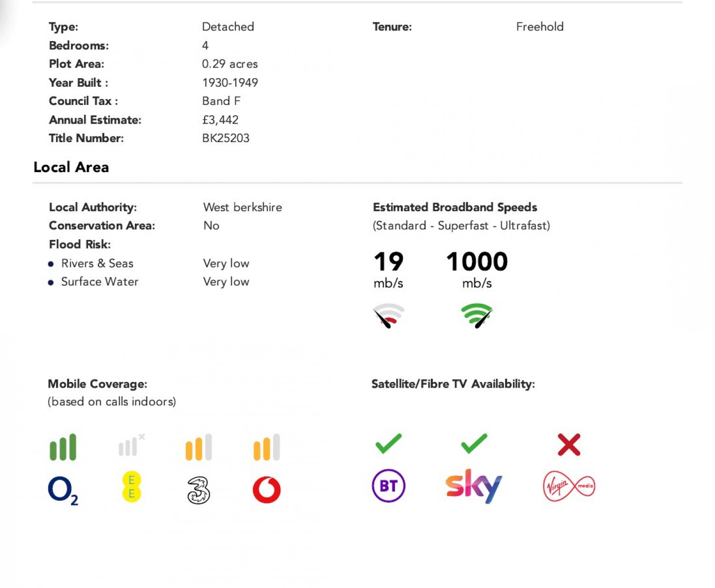This screenshot has height=588, width=715.
Task: Click the green tick above Sky
Action: 474,444
